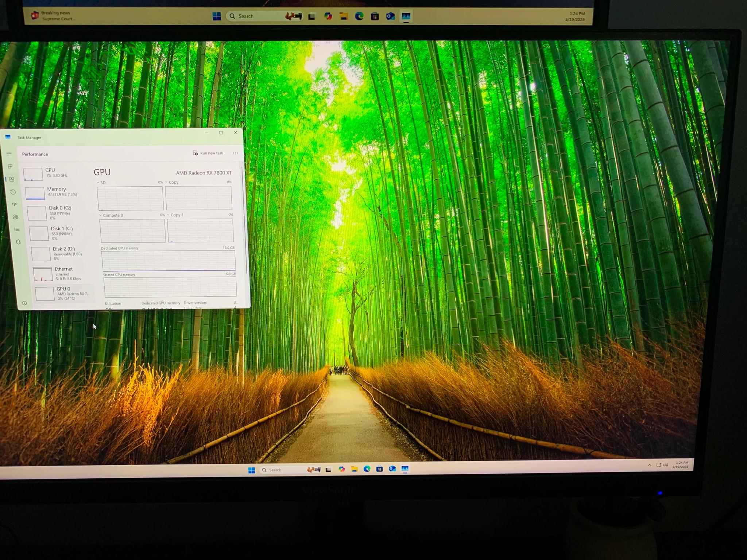Image resolution: width=747 pixels, height=560 pixels.
Task: Open Task Manager Settings gear icon
Action: tap(24, 303)
